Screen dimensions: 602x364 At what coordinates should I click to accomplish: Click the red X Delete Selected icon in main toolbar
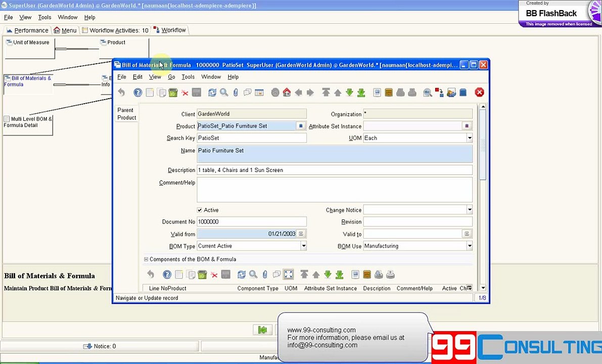pos(184,93)
